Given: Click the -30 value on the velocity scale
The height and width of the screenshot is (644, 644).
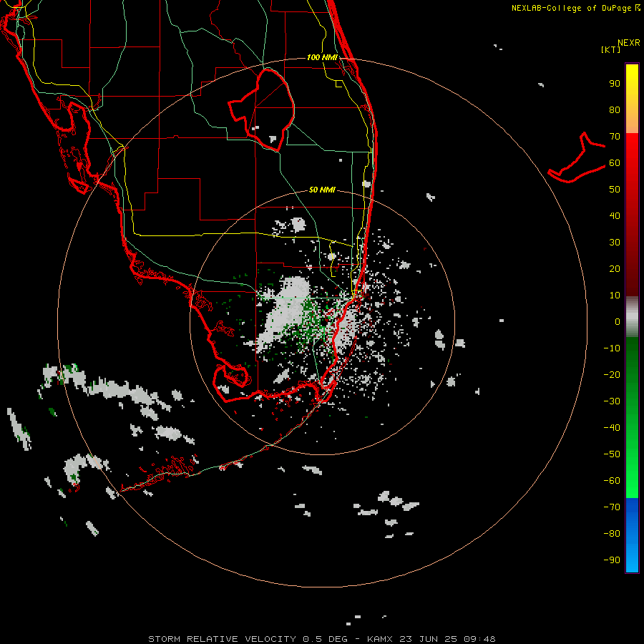Looking at the screenshot, I should click(x=612, y=401).
